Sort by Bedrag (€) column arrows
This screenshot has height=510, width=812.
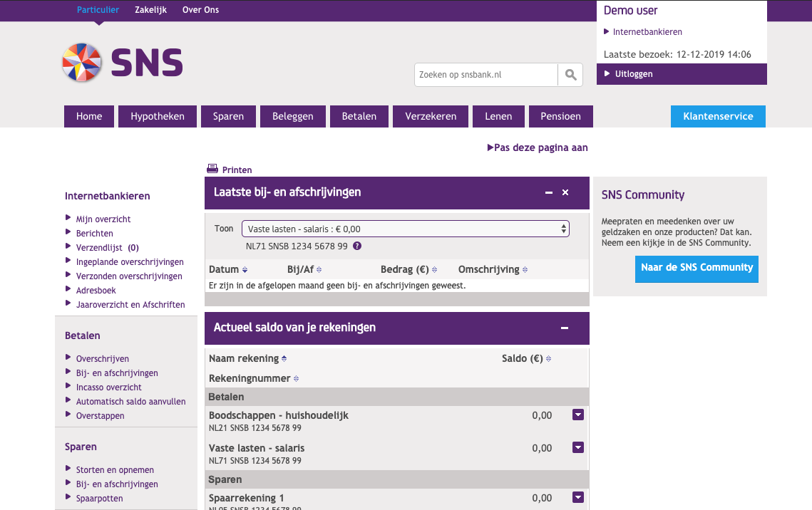pos(434,269)
